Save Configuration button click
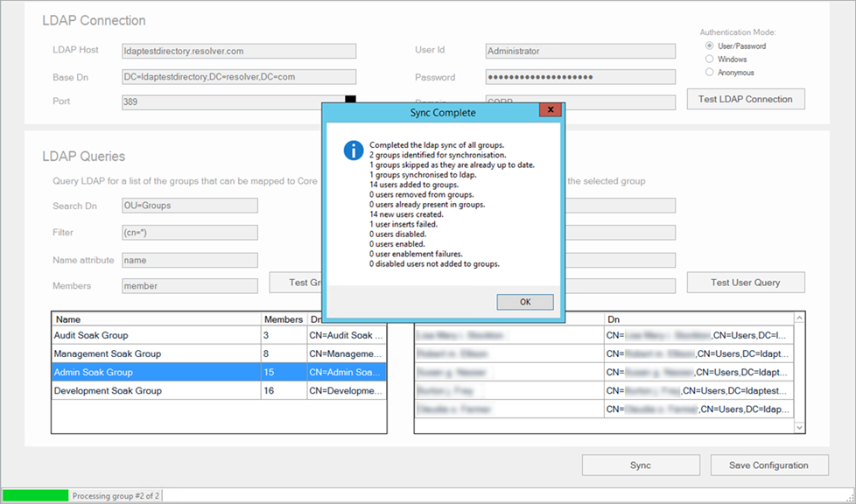The width and height of the screenshot is (856, 504). (x=768, y=465)
